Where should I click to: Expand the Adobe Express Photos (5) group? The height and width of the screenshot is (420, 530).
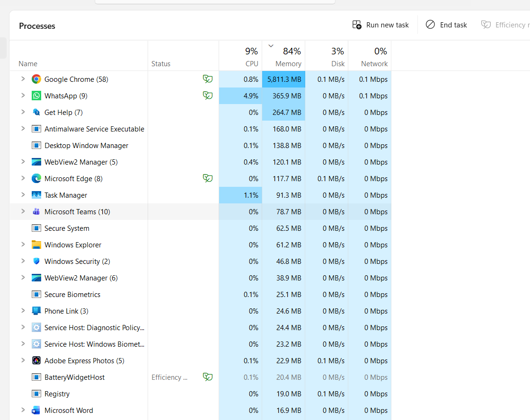pos(23,360)
